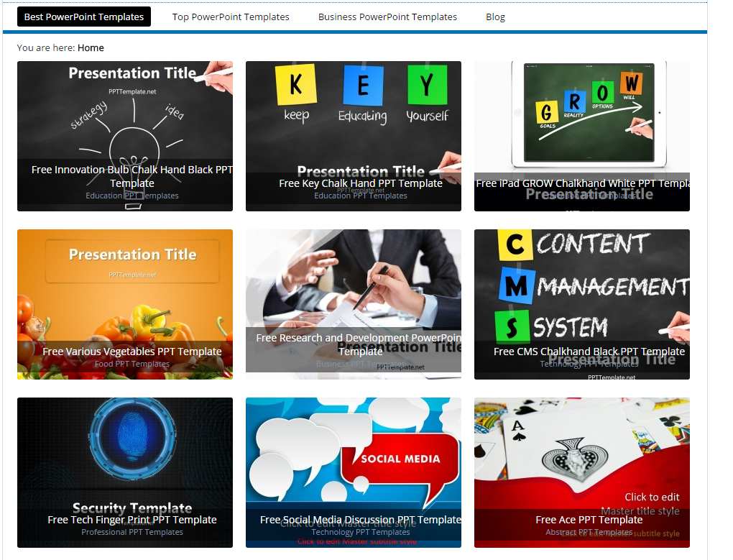Open the Free Innovation Bulb Chalk Hand title link
733x560 pixels.
click(x=132, y=176)
